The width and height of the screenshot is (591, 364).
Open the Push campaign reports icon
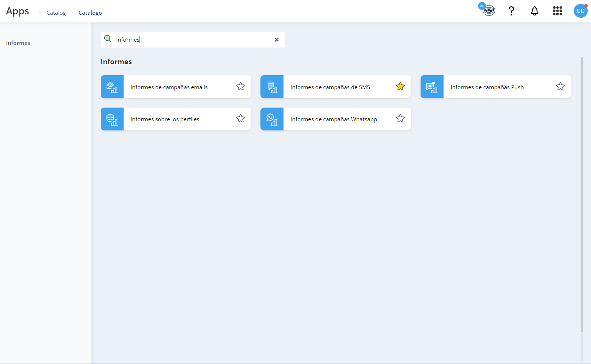click(432, 87)
